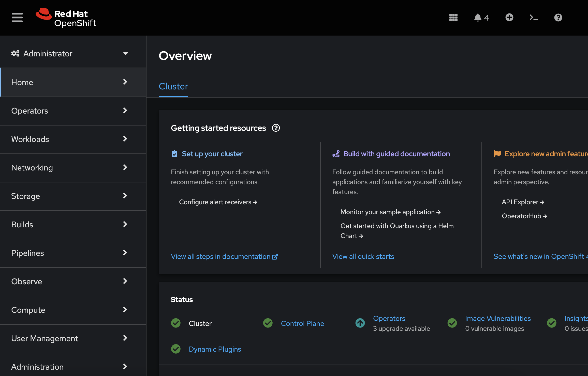Image resolution: width=588 pixels, height=376 pixels.
Task: Click the Administrator gears icon
Action: click(15, 53)
